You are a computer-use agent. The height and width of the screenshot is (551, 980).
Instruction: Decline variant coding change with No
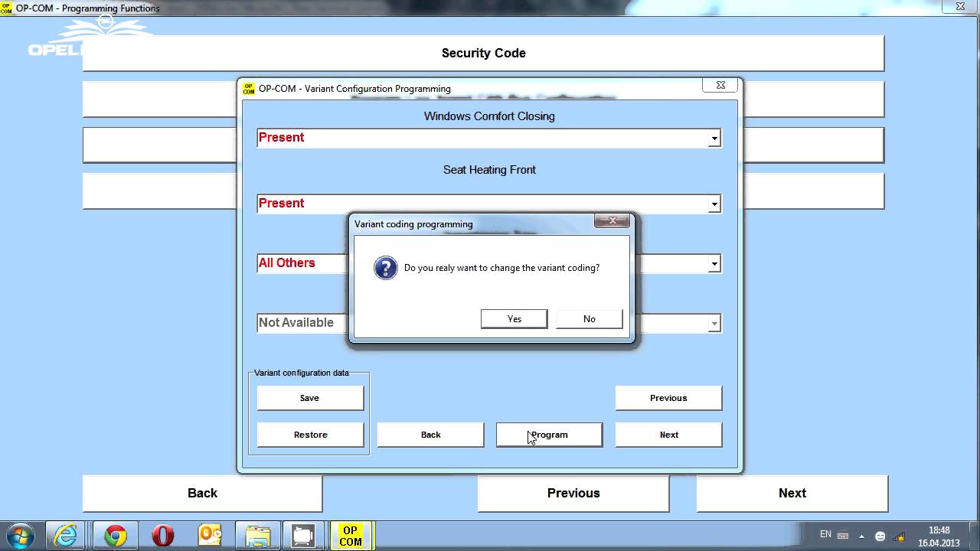[x=589, y=319]
